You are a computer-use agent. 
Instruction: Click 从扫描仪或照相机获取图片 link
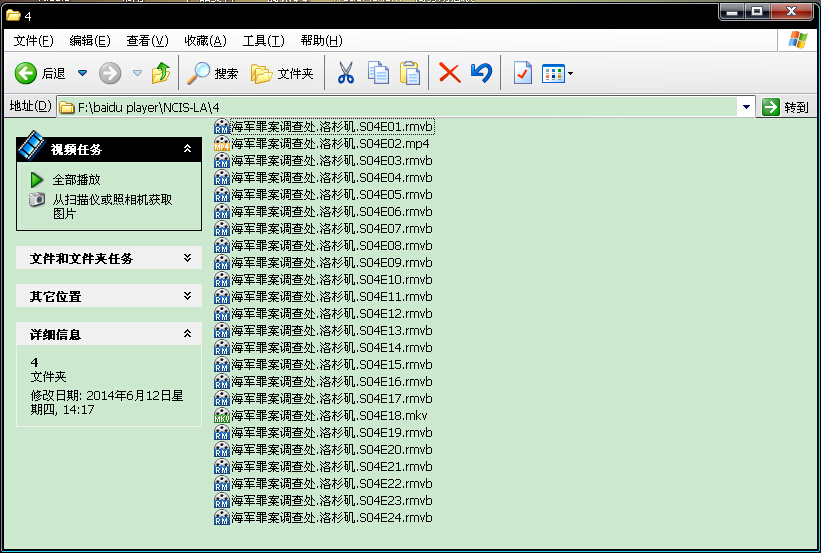112,206
